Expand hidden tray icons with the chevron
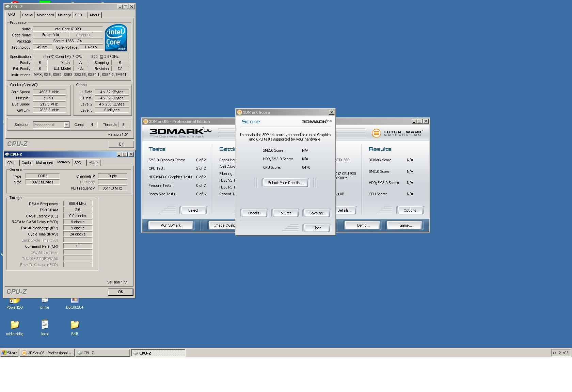Screen dimensions: 572x392 click(554, 353)
